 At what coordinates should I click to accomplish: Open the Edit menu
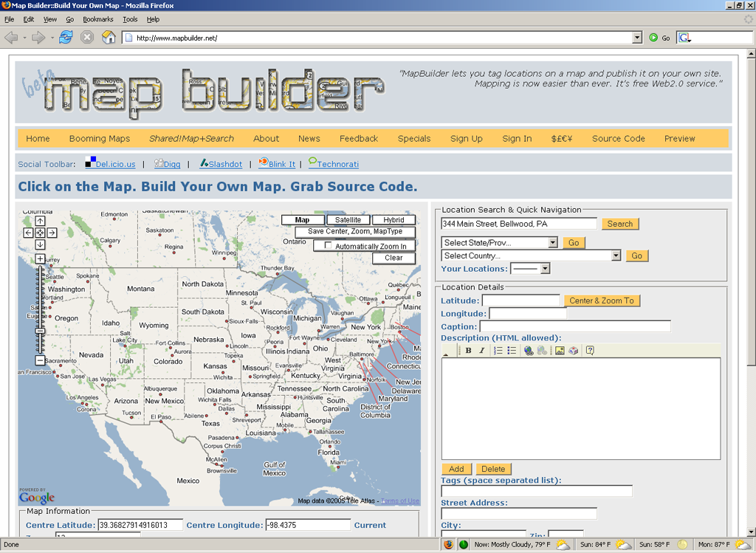pyautogui.click(x=29, y=19)
